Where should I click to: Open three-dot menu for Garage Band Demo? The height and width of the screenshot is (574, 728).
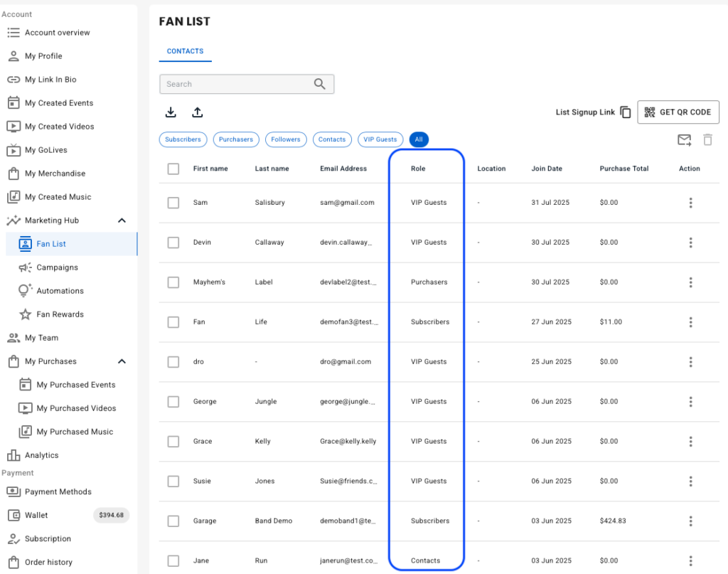[x=690, y=521]
